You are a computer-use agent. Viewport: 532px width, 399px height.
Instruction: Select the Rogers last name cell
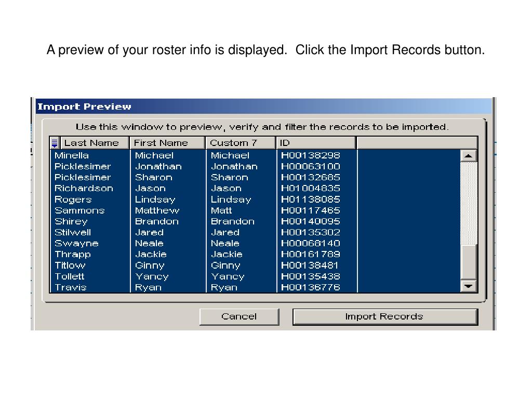[x=73, y=199]
